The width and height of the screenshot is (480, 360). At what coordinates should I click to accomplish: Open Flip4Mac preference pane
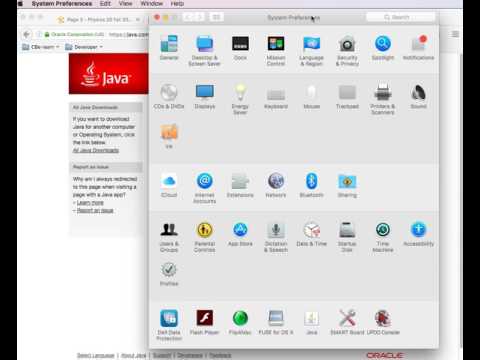pos(240,322)
